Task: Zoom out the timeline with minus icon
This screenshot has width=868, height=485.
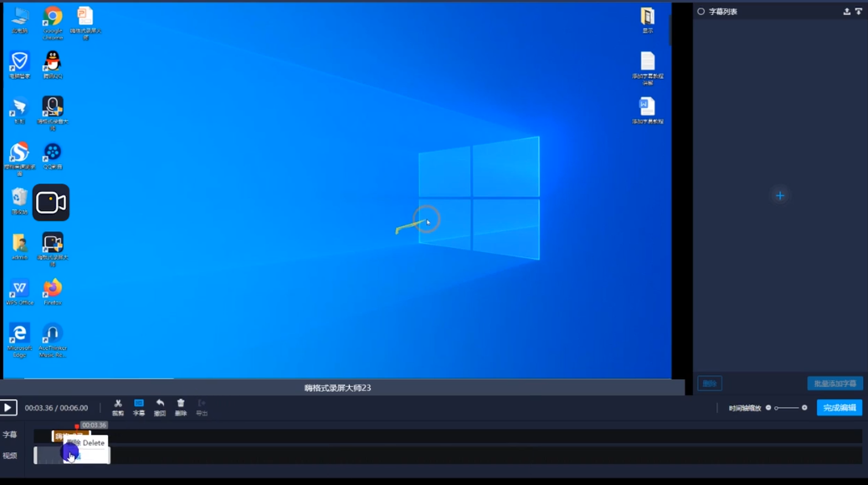Action: pyautogui.click(x=768, y=408)
